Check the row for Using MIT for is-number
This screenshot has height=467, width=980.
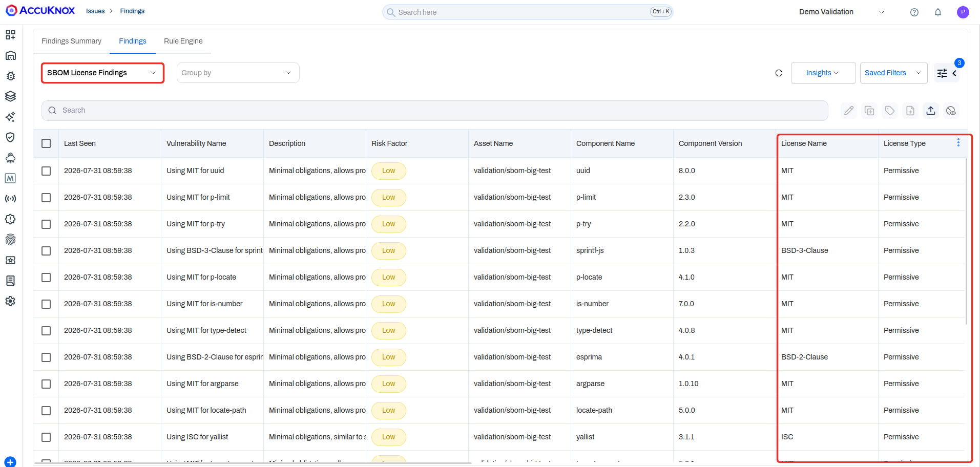tap(46, 304)
